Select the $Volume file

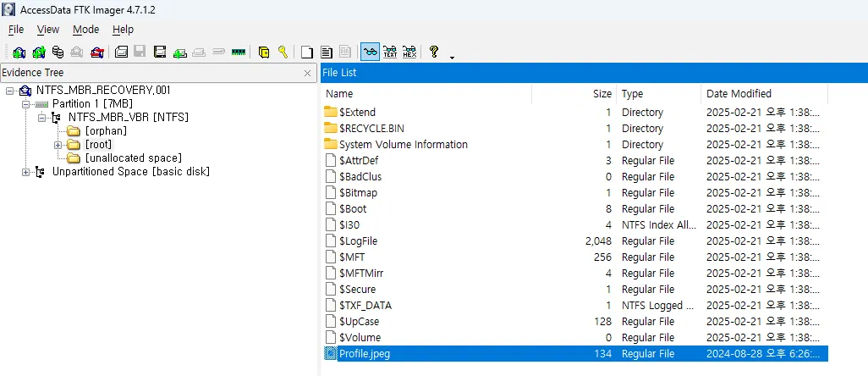574,337
